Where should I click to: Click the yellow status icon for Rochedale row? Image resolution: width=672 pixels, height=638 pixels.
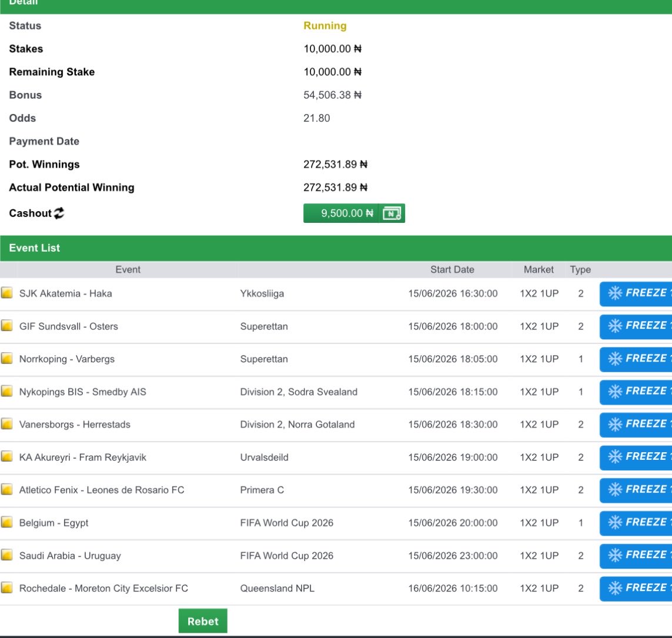pos(6,587)
